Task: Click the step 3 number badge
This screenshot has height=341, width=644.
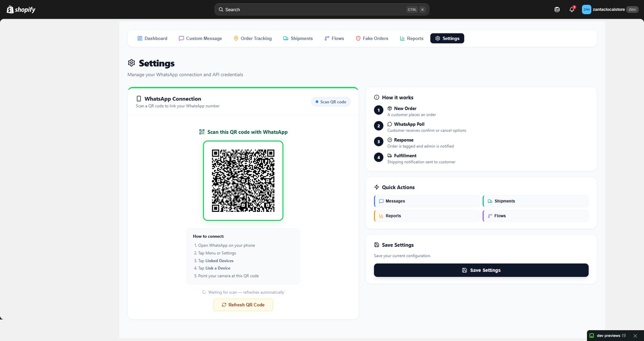Action: point(378,142)
